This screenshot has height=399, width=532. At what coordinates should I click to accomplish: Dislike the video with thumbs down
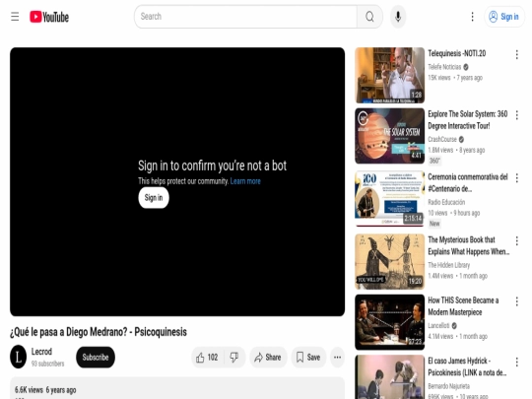234,358
